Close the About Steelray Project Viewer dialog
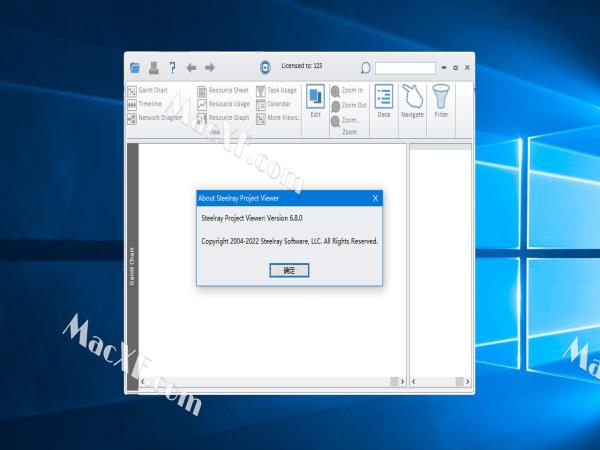 tap(375, 198)
